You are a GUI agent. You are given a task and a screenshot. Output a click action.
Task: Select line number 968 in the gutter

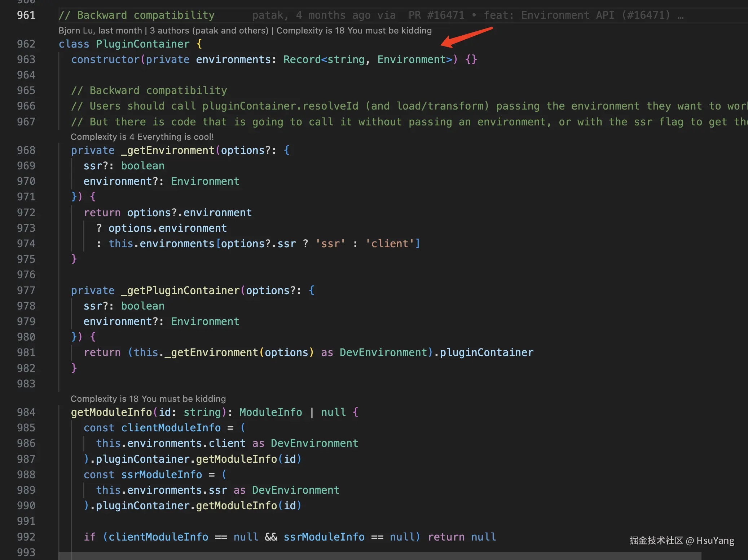click(x=26, y=150)
